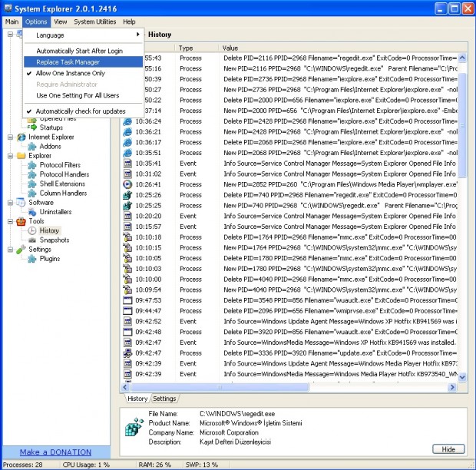Collapse the Settings tree node

click(x=10, y=250)
